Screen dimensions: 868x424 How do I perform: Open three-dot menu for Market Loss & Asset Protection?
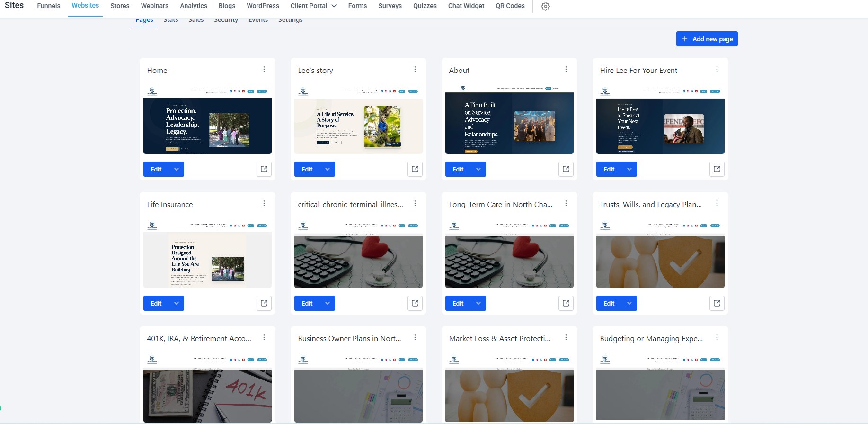[x=566, y=337]
